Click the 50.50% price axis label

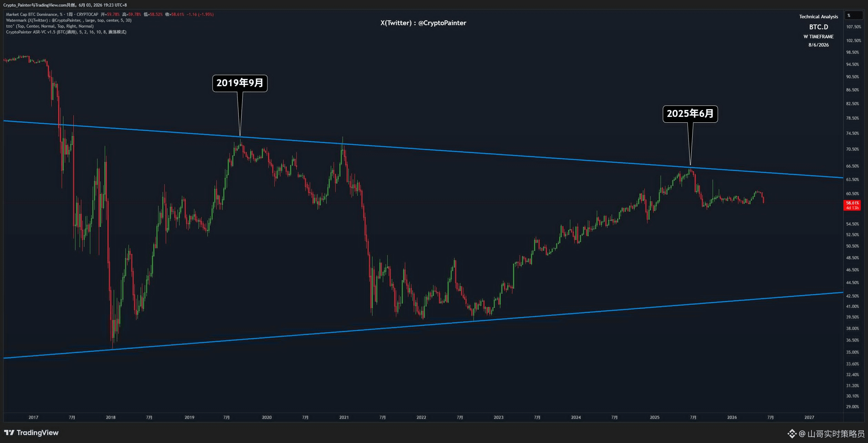[852, 246]
